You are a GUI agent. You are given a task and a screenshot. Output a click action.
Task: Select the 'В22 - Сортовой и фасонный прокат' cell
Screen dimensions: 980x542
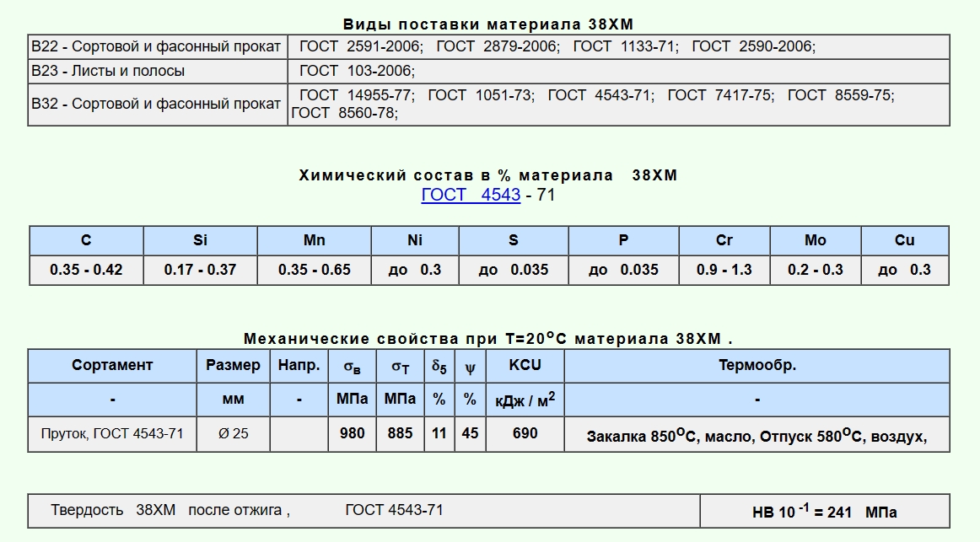(156, 46)
